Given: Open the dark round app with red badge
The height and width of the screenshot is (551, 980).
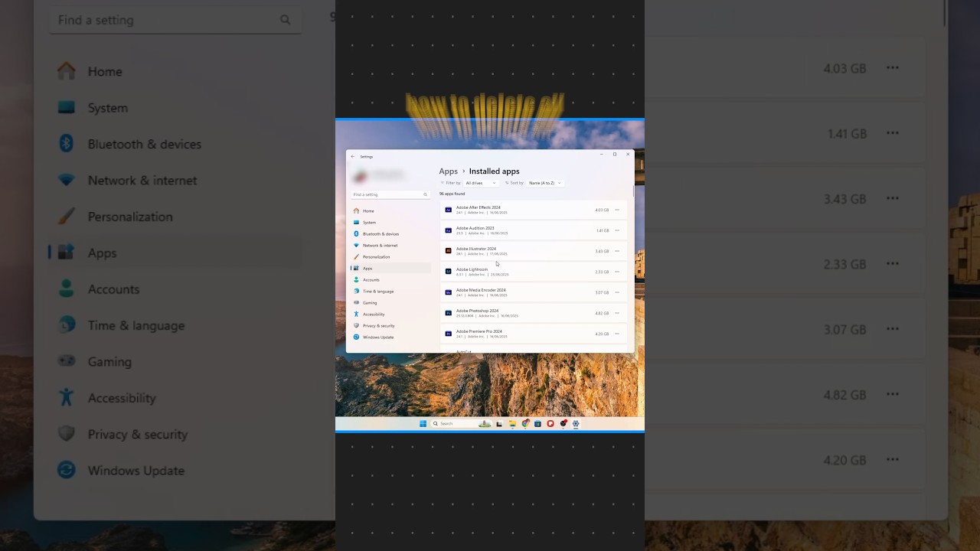Looking at the screenshot, I should tap(563, 423).
